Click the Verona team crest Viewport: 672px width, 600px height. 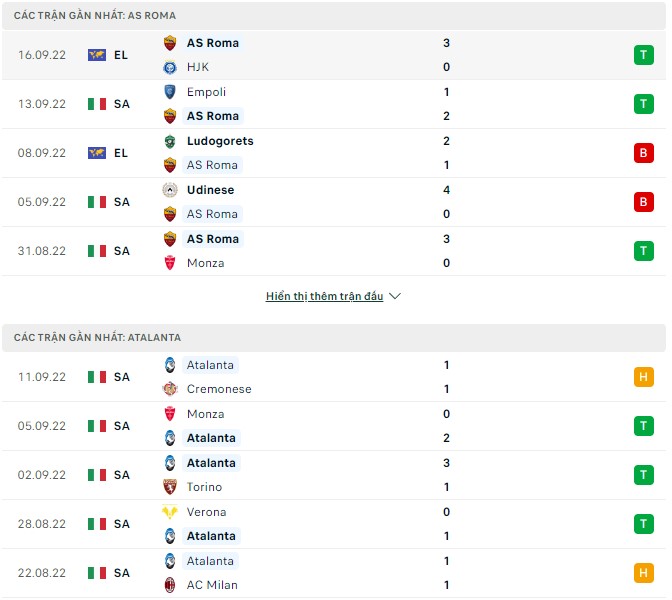coord(170,512)
